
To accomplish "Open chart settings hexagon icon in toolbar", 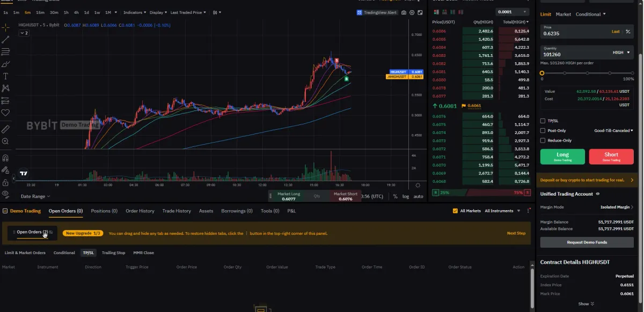I will coord(412,12).
